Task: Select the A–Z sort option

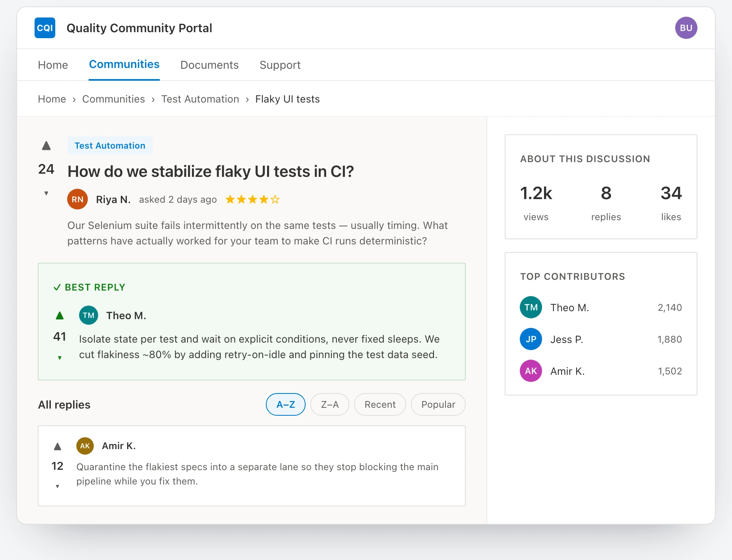Action: 286,405
